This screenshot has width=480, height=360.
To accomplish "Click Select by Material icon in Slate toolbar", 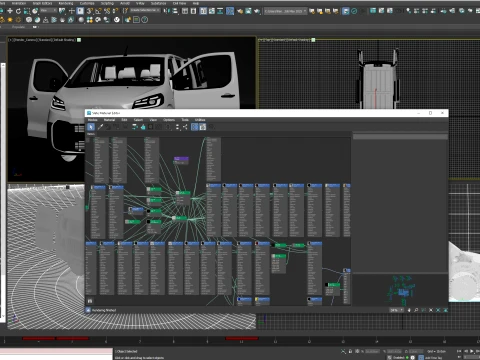I will [x=211, y=127].
